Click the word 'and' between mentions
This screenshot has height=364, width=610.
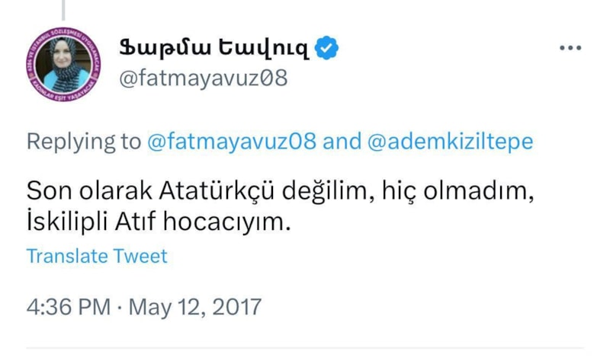(x=342, y=141)
